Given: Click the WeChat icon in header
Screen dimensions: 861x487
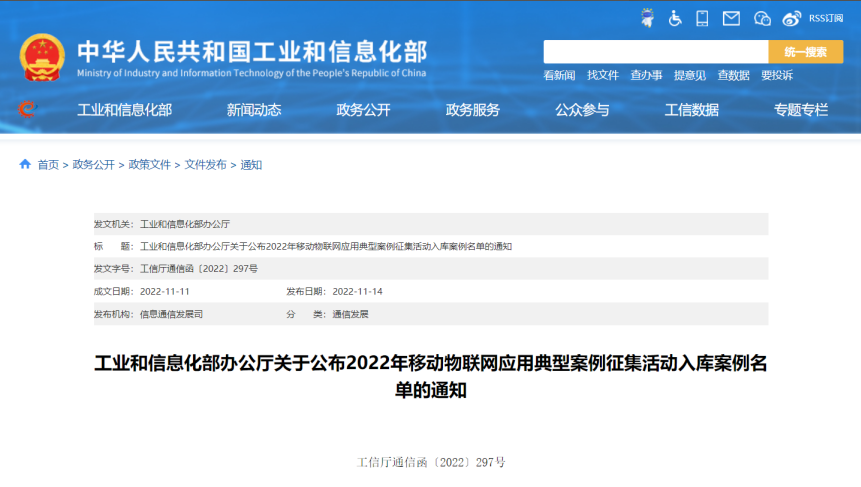Looking at the screenshot, I should pos(762,18).
